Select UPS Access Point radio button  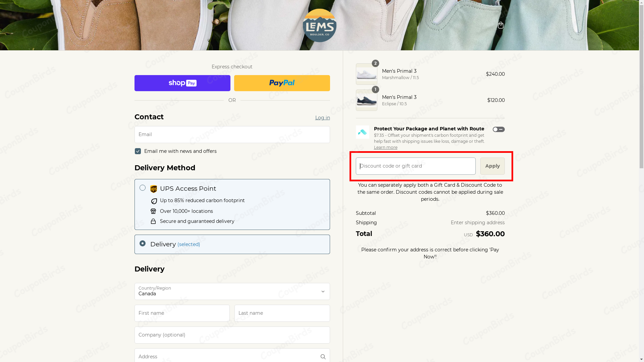[x=143, y=188]
